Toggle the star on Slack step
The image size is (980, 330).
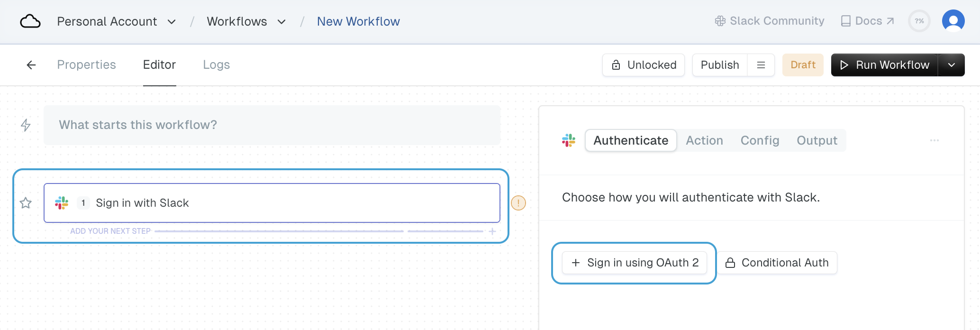click(26, 203)
